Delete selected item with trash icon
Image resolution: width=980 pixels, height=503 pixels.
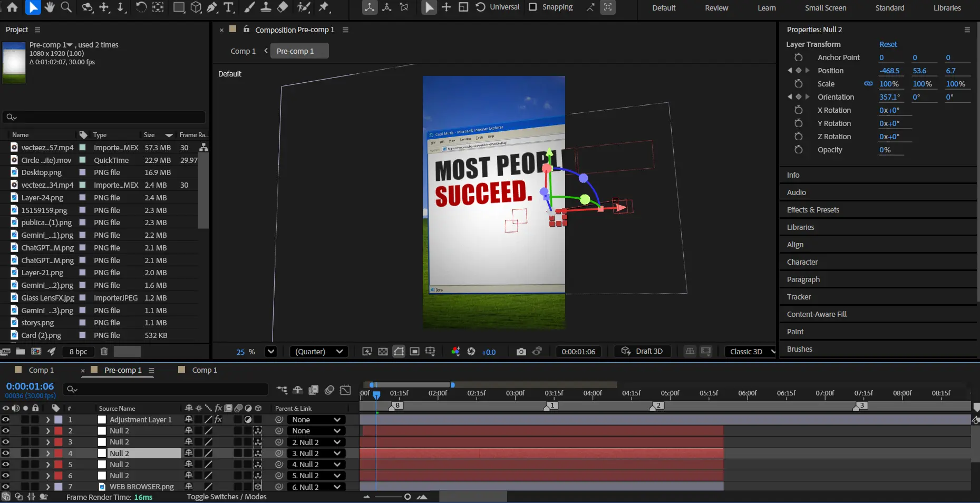104,352
